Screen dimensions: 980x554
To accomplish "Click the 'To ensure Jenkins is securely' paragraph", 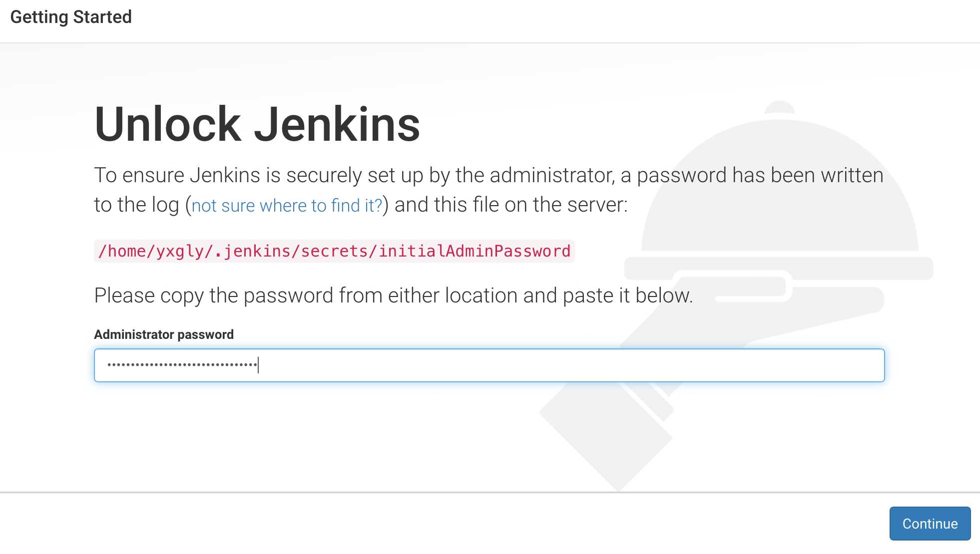I will (489, 190).
